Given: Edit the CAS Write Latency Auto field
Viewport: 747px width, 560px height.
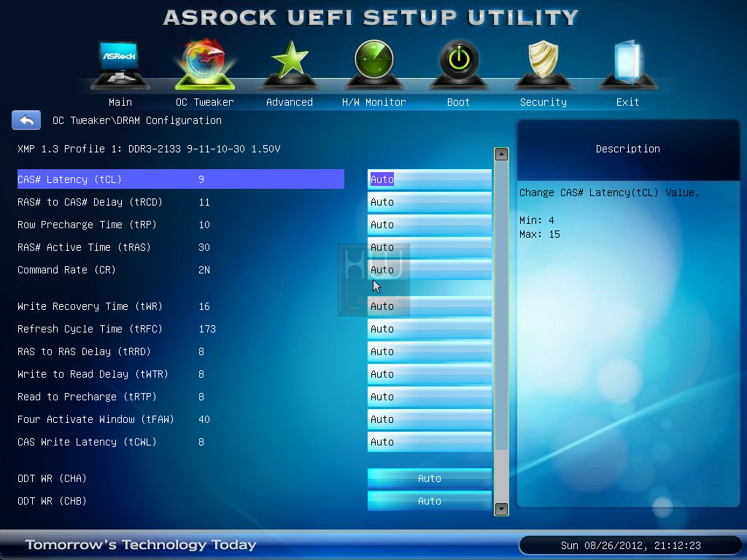Looking at the screenshot, I should [430, 442].
